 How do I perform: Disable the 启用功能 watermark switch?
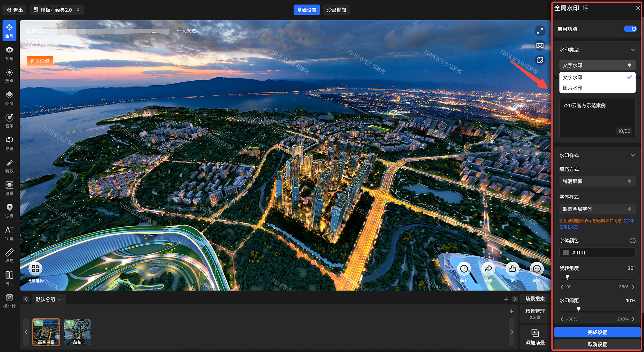tap(630, 29)
